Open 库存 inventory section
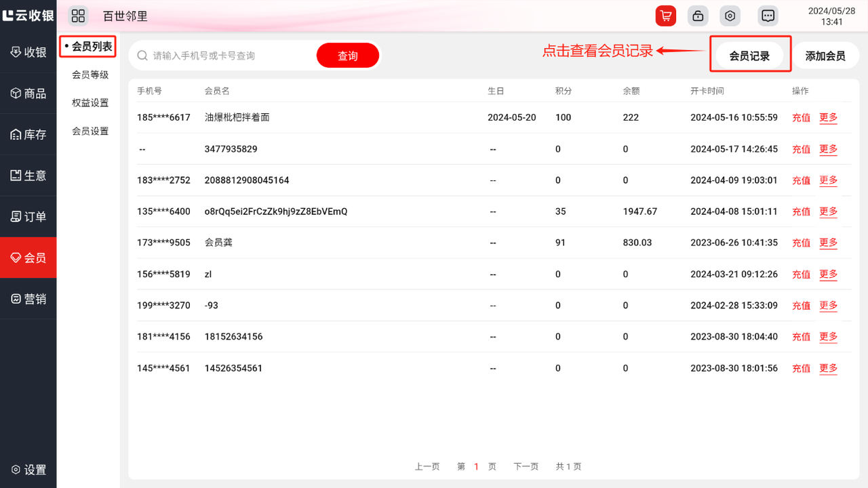Screen dimensions: 868x488 tap(28, 135)
